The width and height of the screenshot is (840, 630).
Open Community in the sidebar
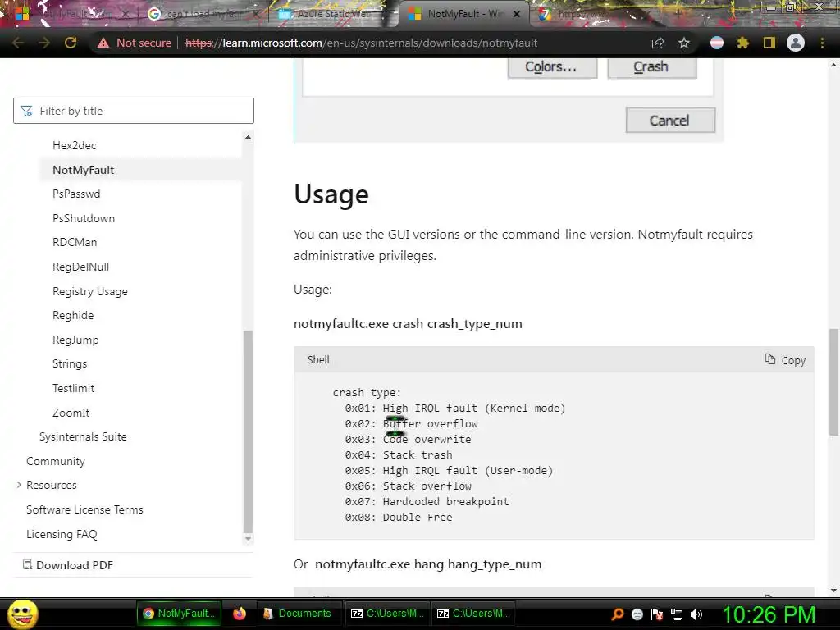[56, 461]
